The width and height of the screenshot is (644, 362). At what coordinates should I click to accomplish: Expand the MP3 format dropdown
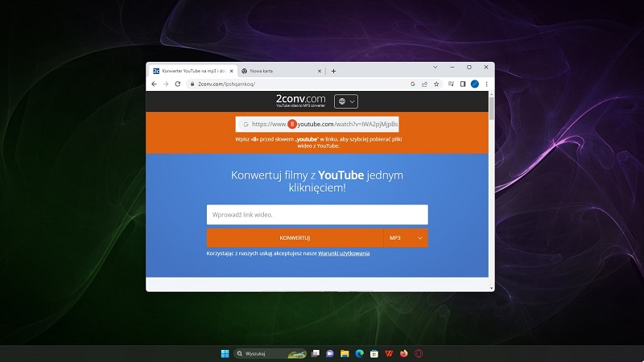coord(406,238)
